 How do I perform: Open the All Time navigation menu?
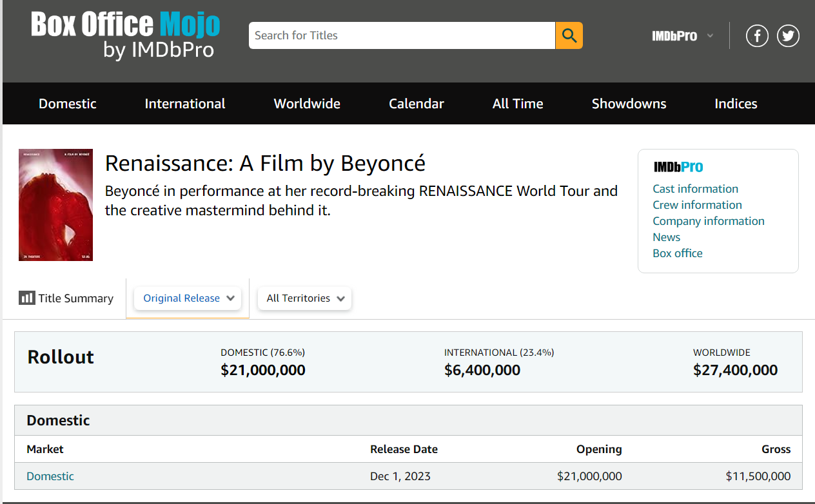pyautogui.click(x=518, y=104)
